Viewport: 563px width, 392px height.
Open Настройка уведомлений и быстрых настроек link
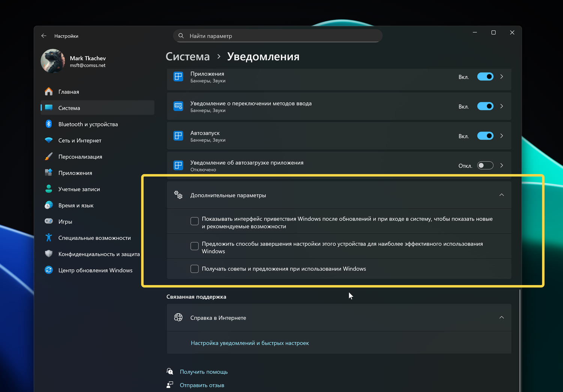coord(250,343)
